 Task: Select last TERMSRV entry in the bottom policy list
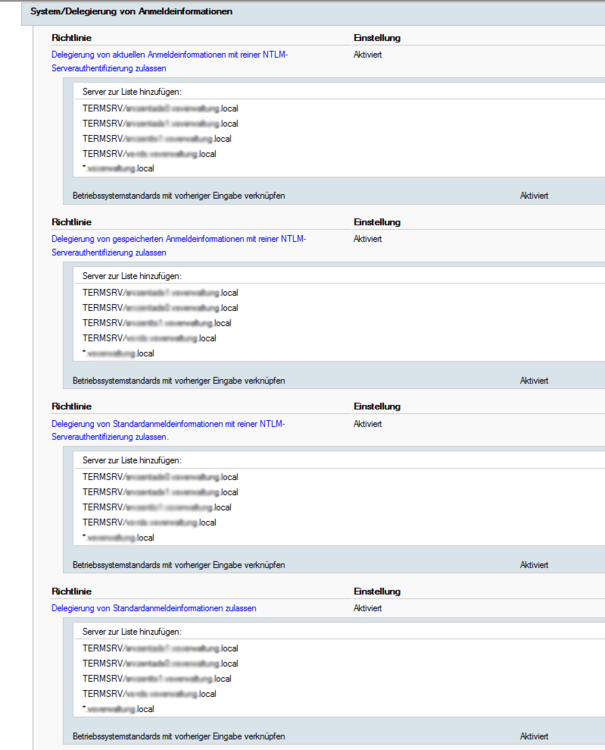149,693
